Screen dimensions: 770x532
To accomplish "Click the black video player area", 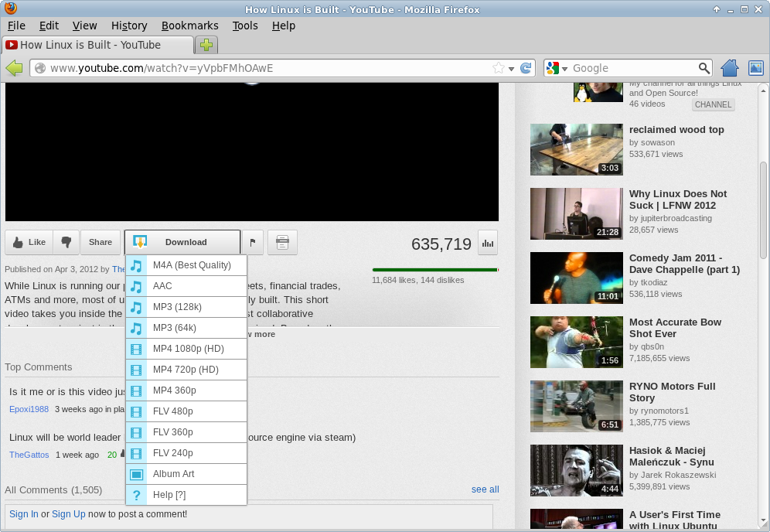I will [x=252, y=152].
